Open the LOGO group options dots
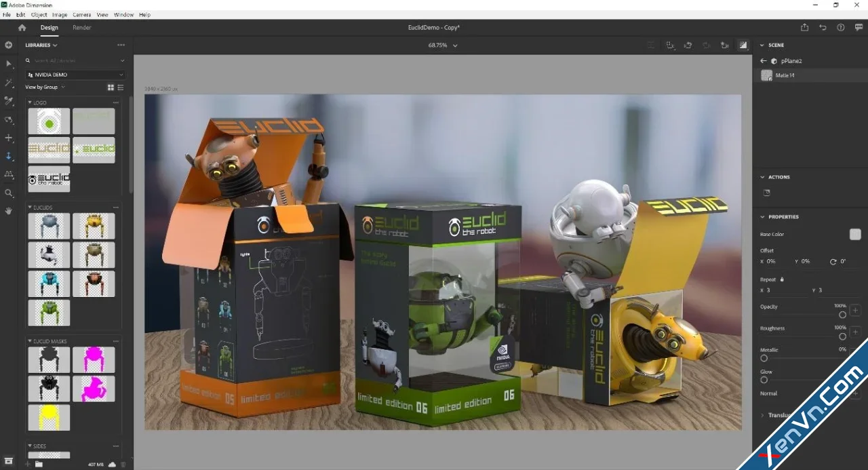Image resolution: width=868 pixels, height=470 pixels. 116,102
